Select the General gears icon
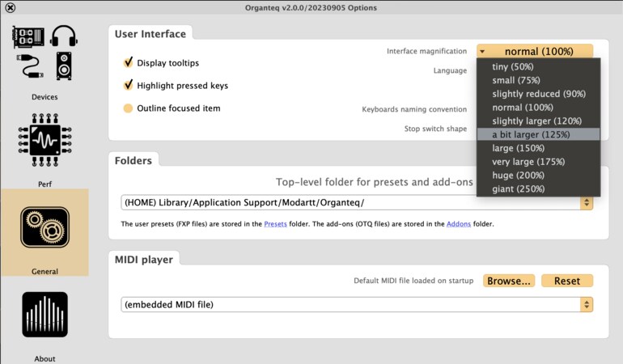Image resolution: width=623 pixels, height=364 pixels. 44,227
